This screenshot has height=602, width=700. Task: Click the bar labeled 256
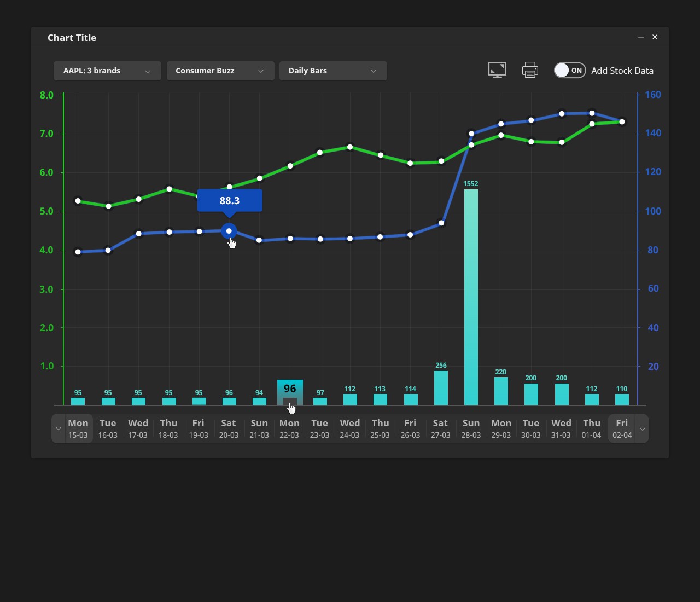441,388
